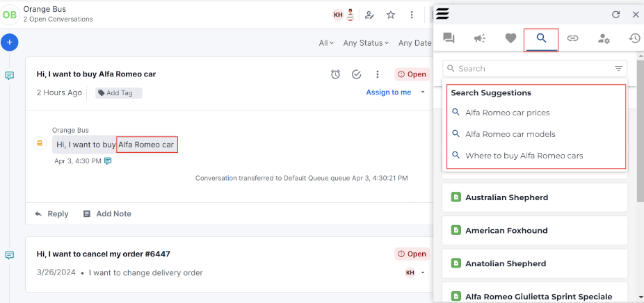Click the Reply button
The image size is (644, 303).
[x=51, y=214]
